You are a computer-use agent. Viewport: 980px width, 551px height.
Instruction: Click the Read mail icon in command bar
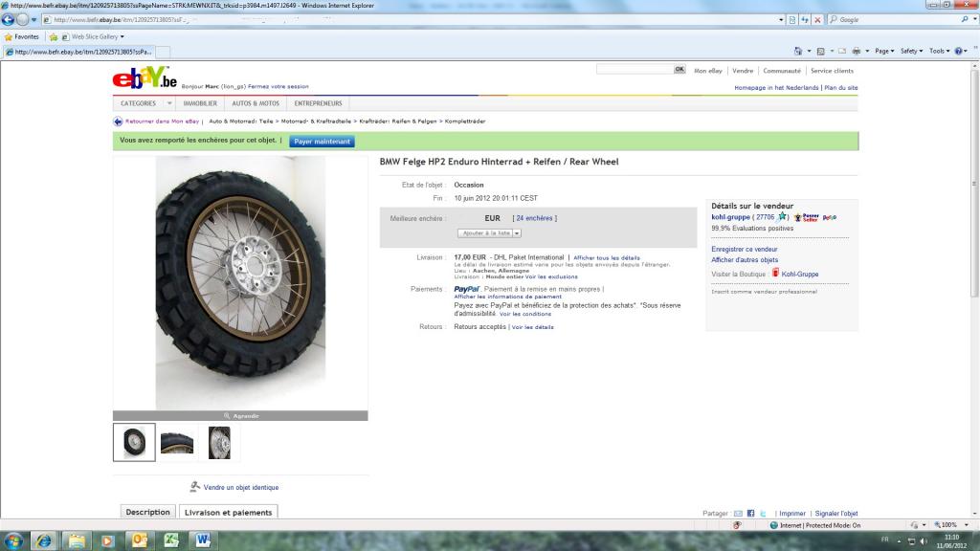[842, 52]
